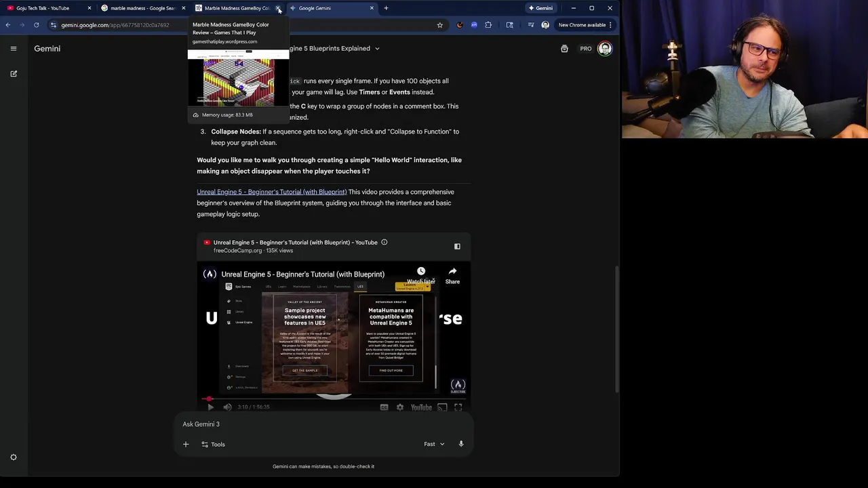The image size is (868, 488).
Task: Seek using the video progress bar
Action: (334, 399)
